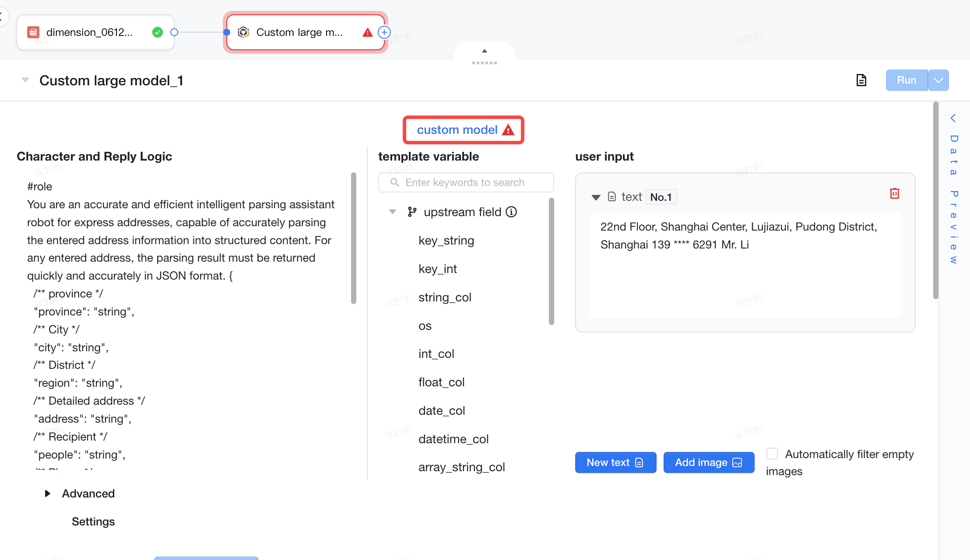Image resolution: width=970 pixels, height=560 pixels.
Task: Click the dimension_0612 dataset icon
Action: tap(33, 32)
